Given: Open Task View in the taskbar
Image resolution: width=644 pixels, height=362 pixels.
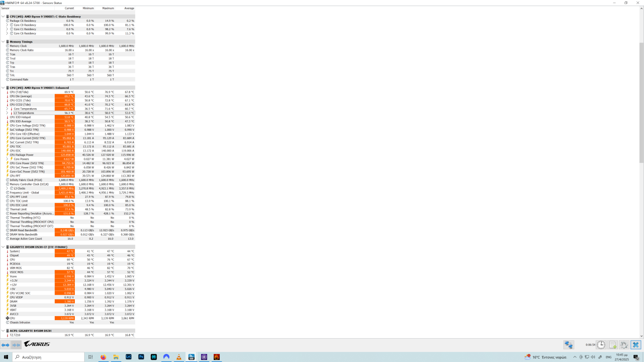Looking at the screenshot, I should click(x=91, y=357).
